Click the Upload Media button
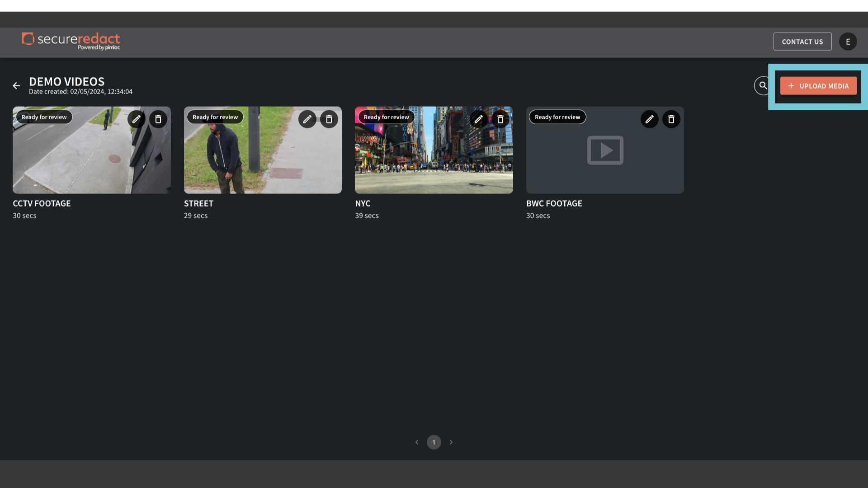 pos(818,85)
